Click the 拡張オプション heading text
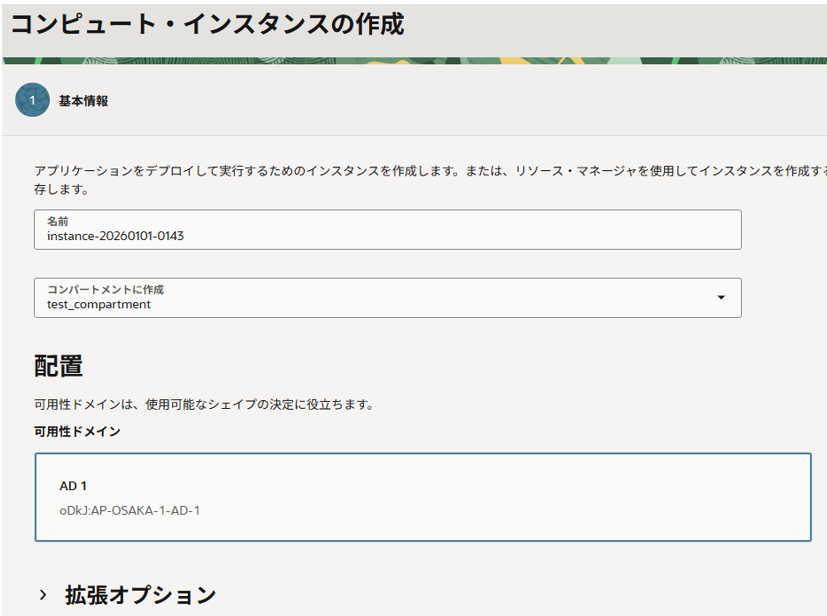The width and height of the screenshot is (827, 616). click(140, 595)
